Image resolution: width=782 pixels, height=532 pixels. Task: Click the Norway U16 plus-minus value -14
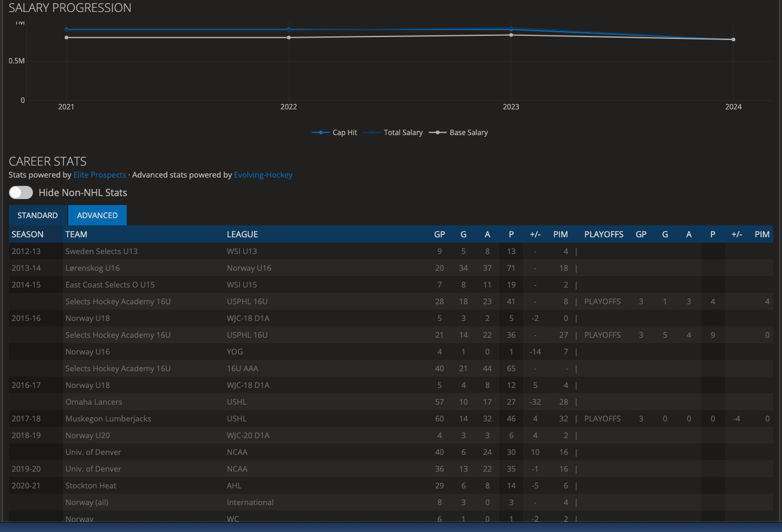click(535, 351)
